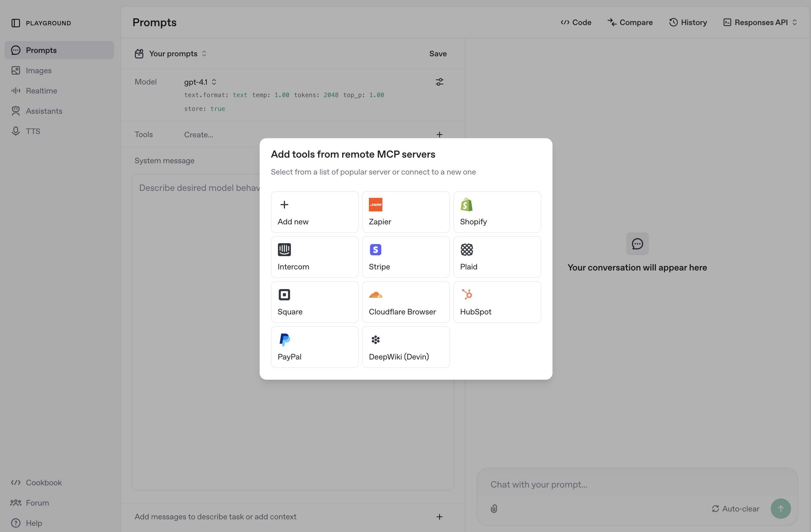Expand the Your prompts selector
The width and height of the screenshot is (811, 532).
tap(171, 54)
